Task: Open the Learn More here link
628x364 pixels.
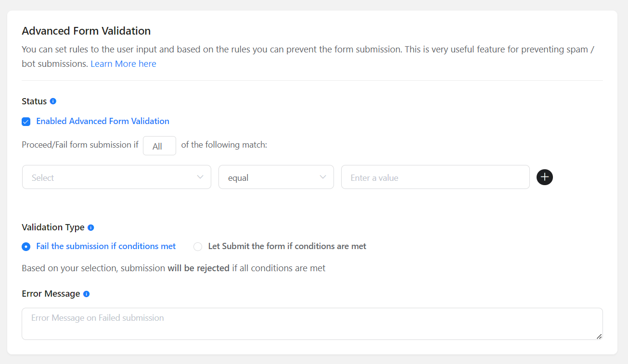Action: tap(123, 64)
